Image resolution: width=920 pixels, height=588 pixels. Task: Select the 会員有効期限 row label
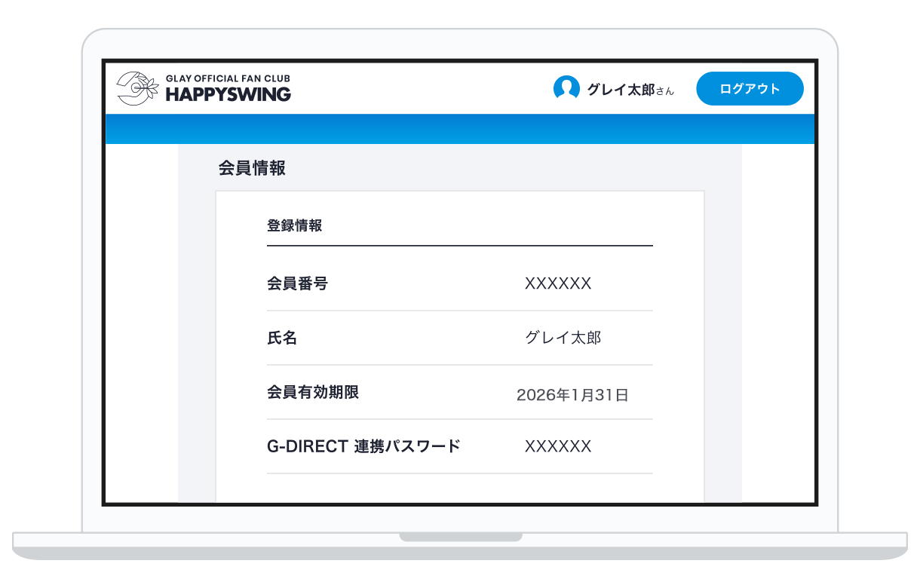coord(312,392)
